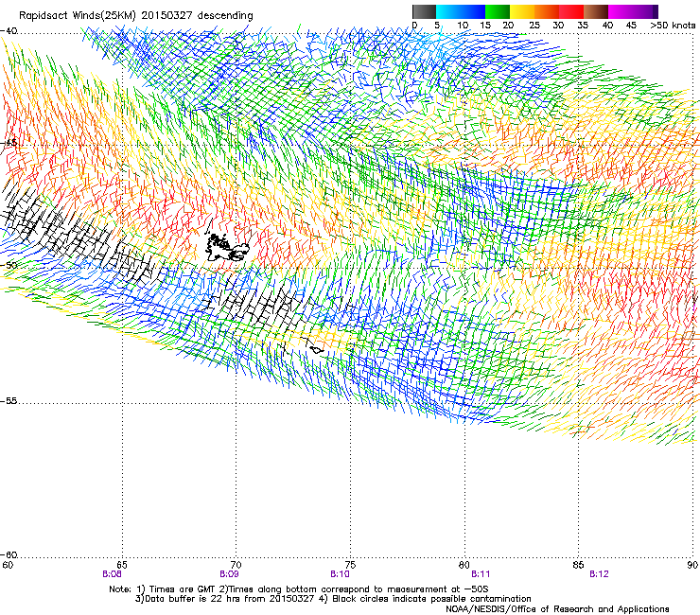Click the '-55' latitude label
This screenshot has height=615, width=700.
coord(9,401)
